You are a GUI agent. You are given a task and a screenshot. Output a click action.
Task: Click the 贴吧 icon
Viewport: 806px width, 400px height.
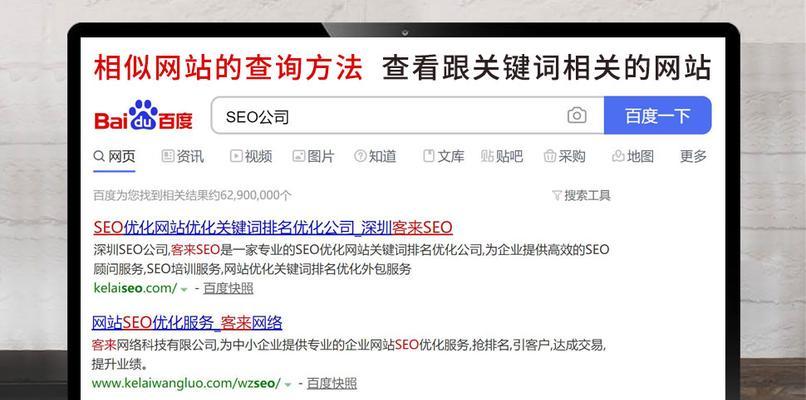pyautogui.click(x=487, y=156)
